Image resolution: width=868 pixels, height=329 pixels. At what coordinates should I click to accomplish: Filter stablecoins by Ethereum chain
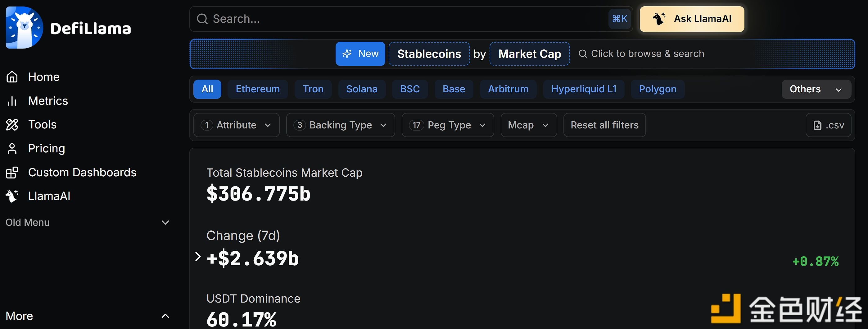pos(257,89)
